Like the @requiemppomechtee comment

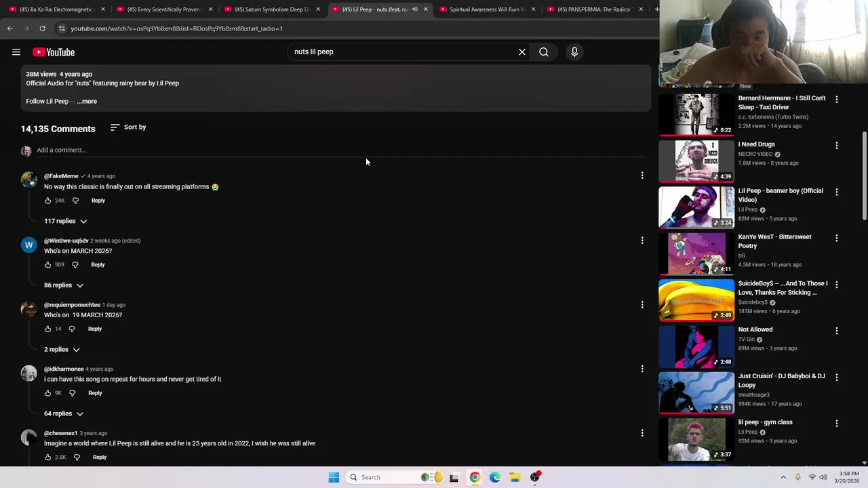[47, 329]
